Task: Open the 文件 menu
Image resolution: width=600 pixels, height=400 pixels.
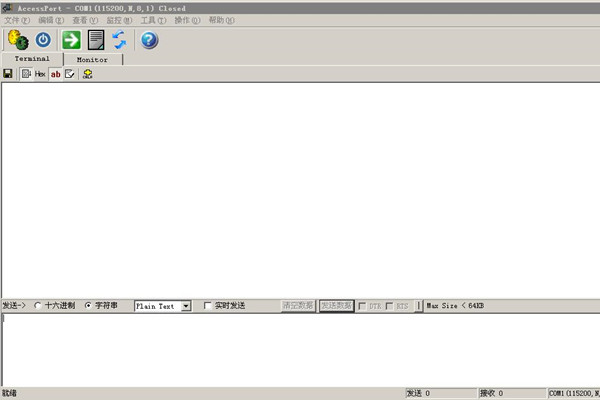Action: [x=17, y=20]
